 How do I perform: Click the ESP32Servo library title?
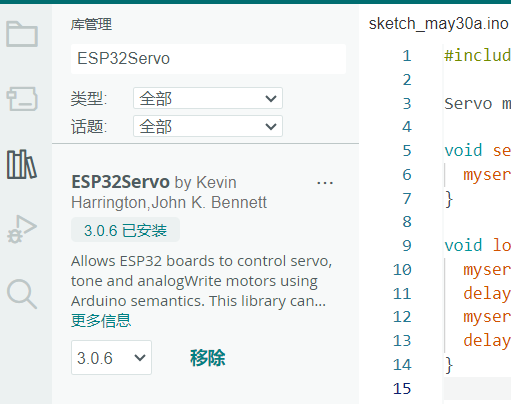click(x=121, y=182)
